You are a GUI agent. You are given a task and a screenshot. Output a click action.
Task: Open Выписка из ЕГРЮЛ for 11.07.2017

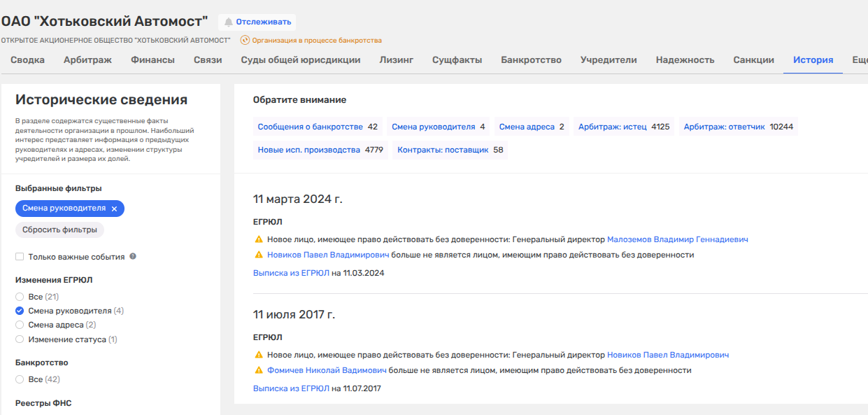[x=291, y=388]
